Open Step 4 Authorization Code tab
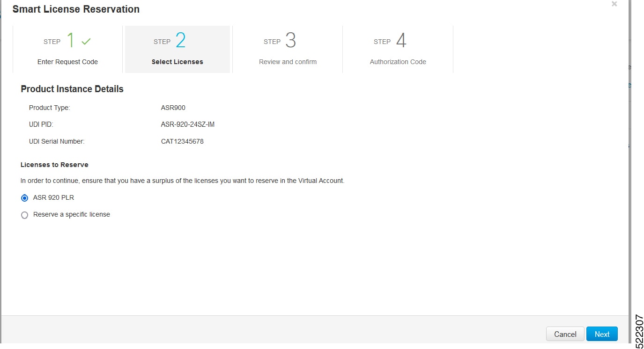 398,49
